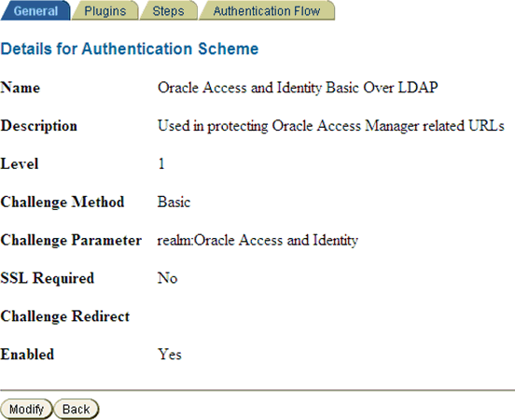Click the 'Level' field label
The width and height of the screenshot is (515, 420).
[20, 164]
